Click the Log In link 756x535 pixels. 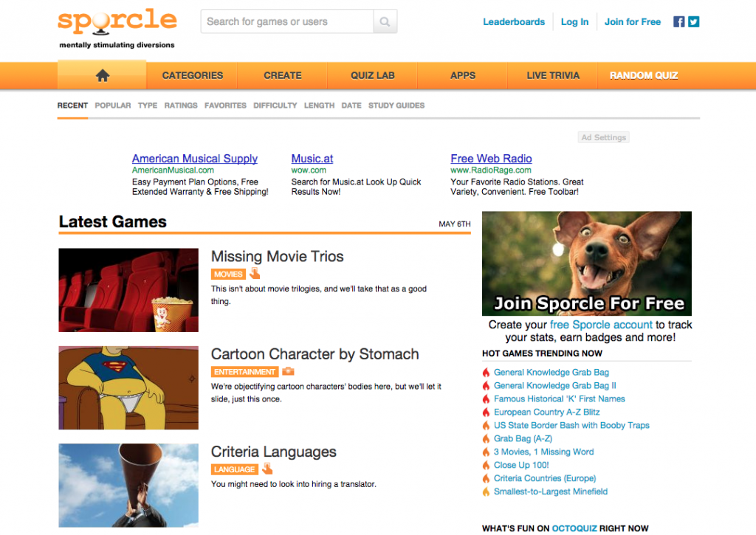(x=574, y=21)
